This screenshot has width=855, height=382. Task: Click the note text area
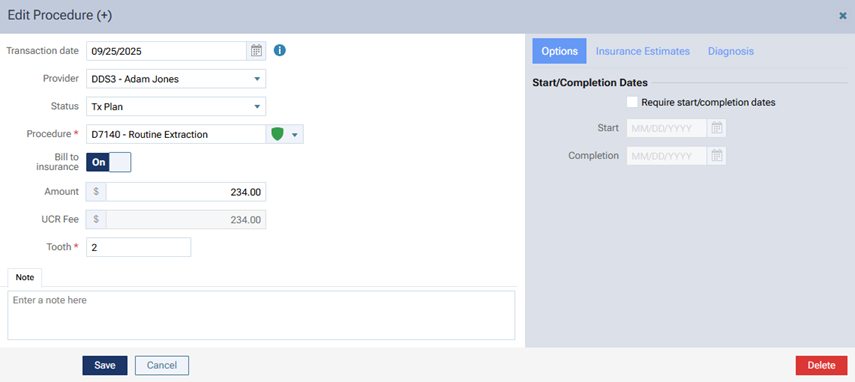click(x=261, y=316)
